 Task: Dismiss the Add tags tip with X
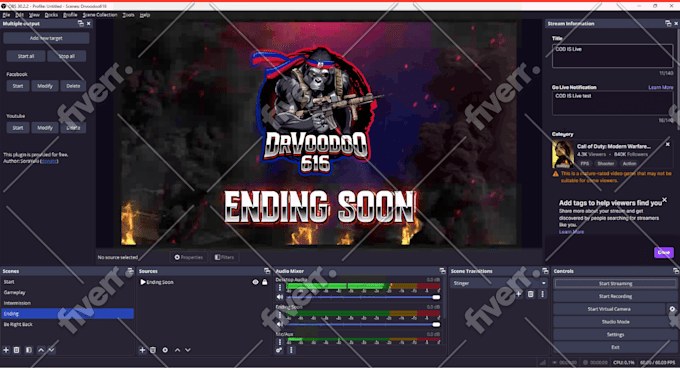[665, 200]
